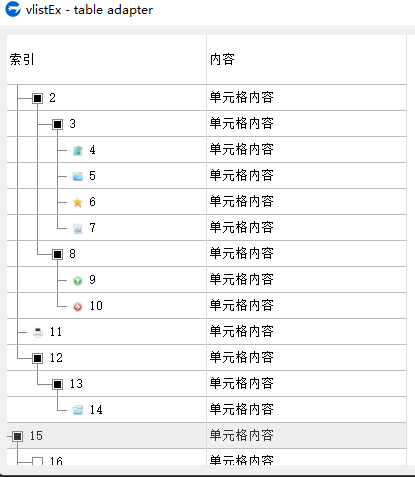Click the folder icon beside item 14
This screenshot has width=415, height=477.
[x=78, y=410]
